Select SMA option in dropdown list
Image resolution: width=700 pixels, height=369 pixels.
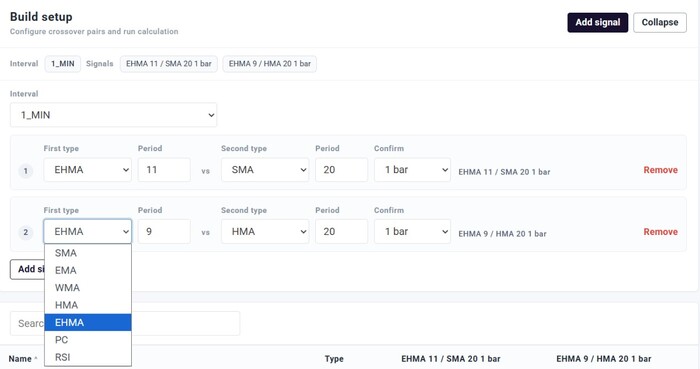(x=88, y=253)
